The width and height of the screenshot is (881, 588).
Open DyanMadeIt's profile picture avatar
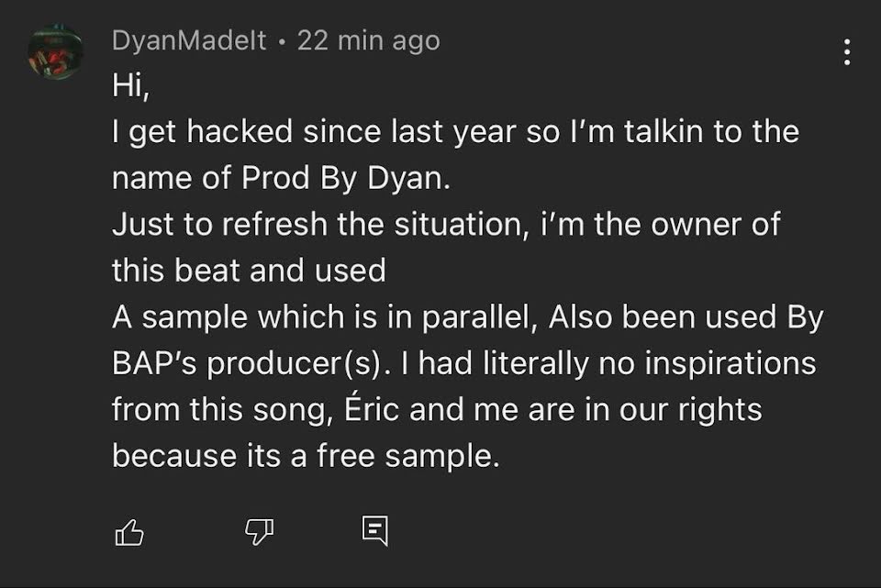click(x=56, y=51)
